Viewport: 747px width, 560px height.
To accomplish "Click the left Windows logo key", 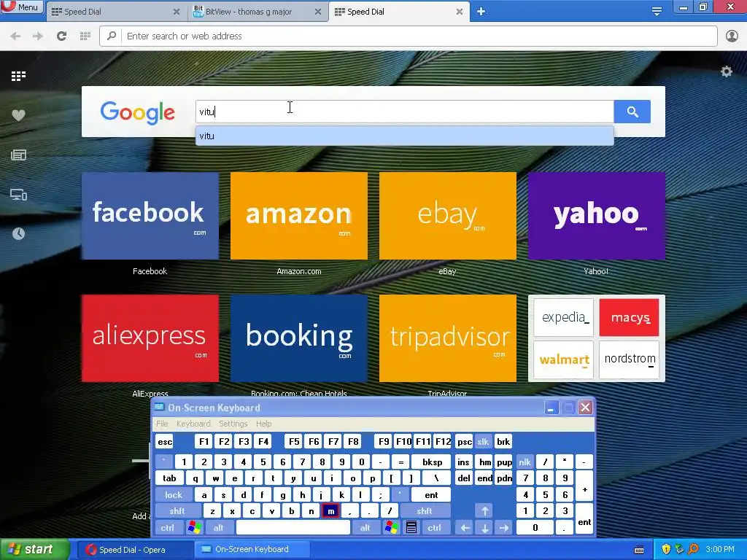I will pos(194,528).
